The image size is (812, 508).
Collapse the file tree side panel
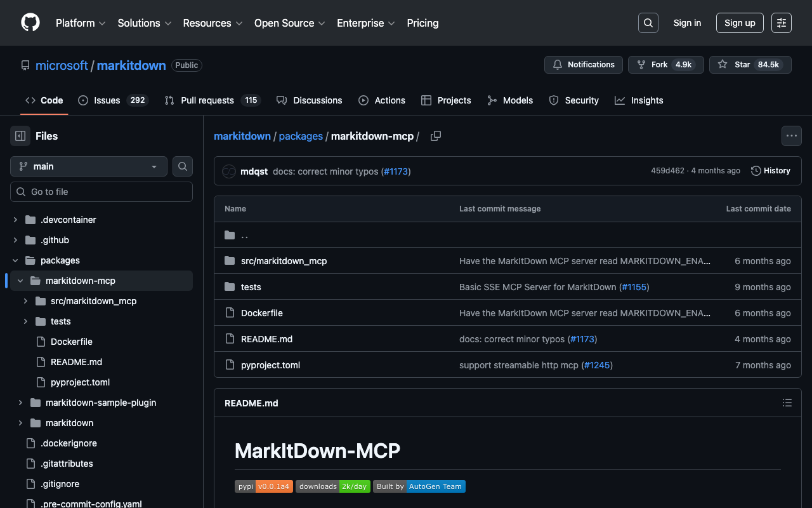(x=20, y=136)
